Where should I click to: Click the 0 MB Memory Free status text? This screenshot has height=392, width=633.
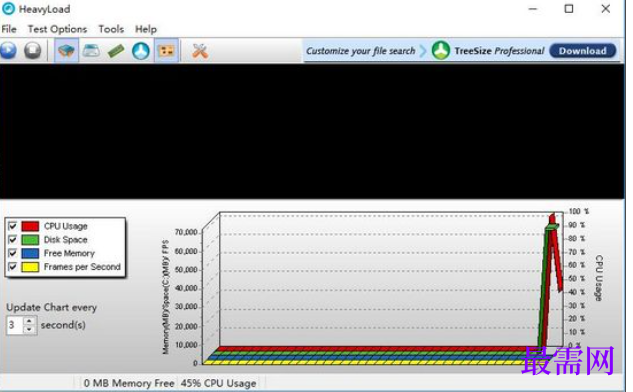[129, 383]
